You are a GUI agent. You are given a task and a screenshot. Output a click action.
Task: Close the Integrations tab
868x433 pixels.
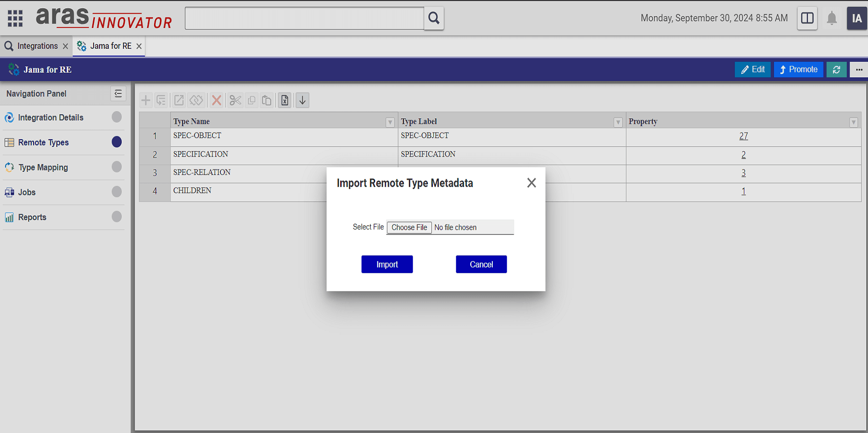click(65, 46)
